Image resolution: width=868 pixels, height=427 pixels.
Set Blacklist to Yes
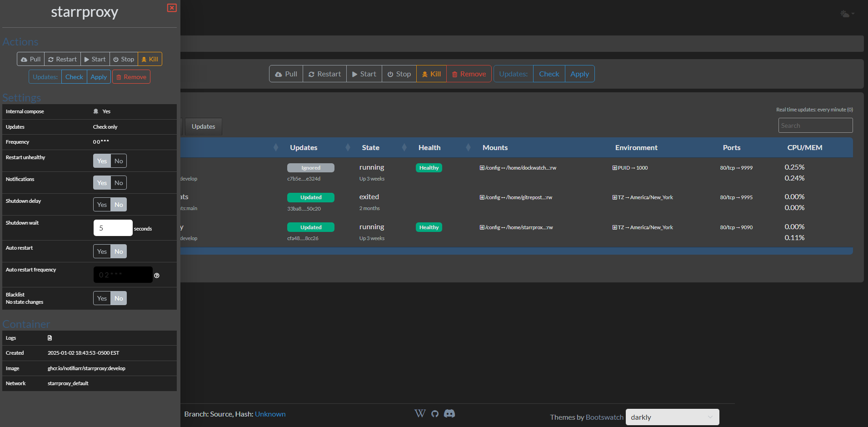click(x=102, y=298)
